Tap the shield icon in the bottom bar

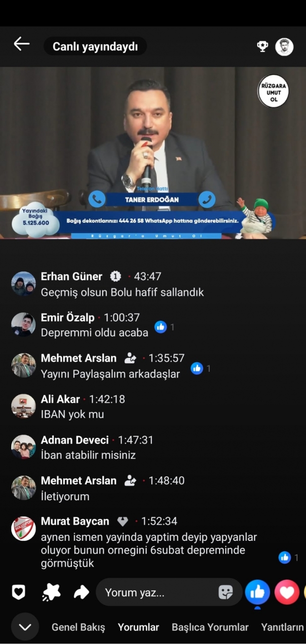[18, 592]
